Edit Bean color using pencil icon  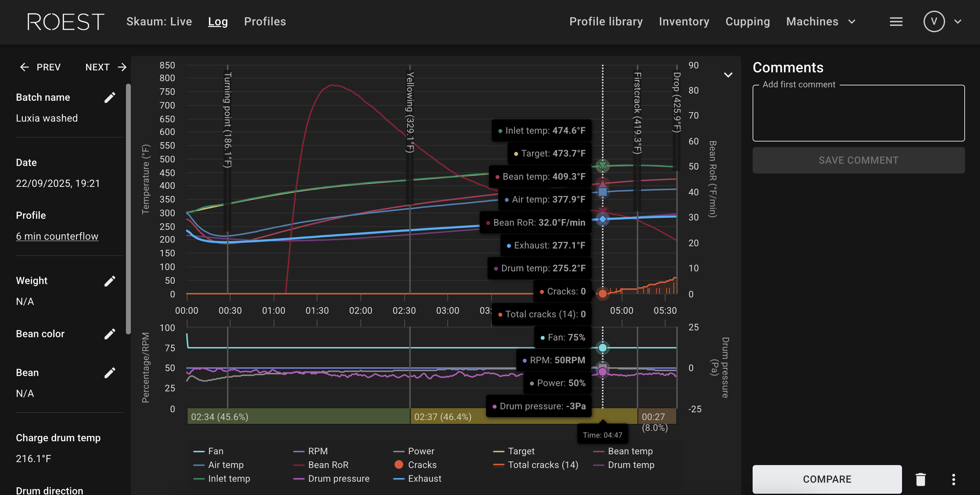click(110, 334)
